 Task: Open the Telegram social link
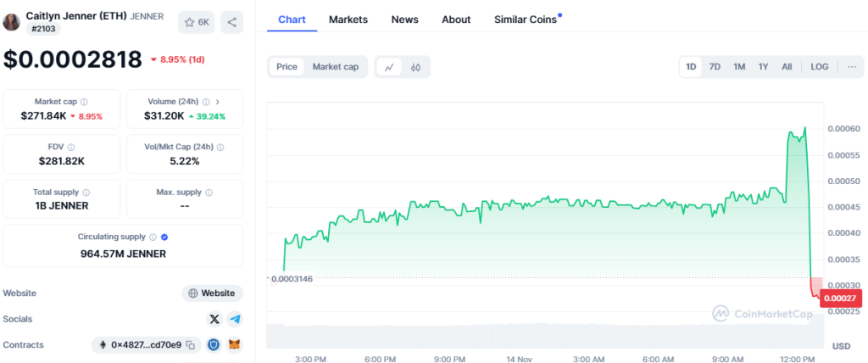click(235, 319)
